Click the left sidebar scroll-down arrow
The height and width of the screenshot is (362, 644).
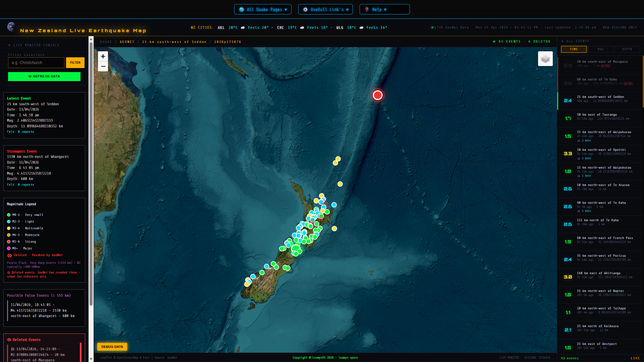coord(91,359)
